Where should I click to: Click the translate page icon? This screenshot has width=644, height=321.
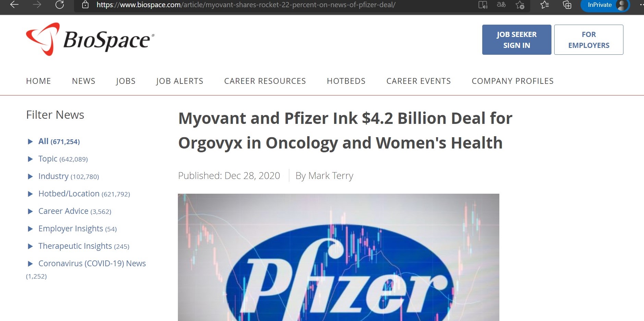501,5
